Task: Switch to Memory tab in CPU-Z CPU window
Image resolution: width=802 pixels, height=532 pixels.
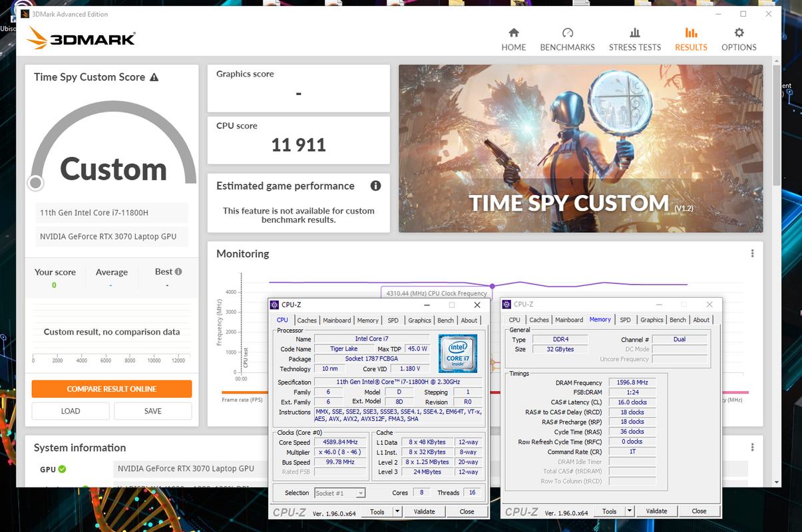Action: pyautogui.click(x=368, y=321)
